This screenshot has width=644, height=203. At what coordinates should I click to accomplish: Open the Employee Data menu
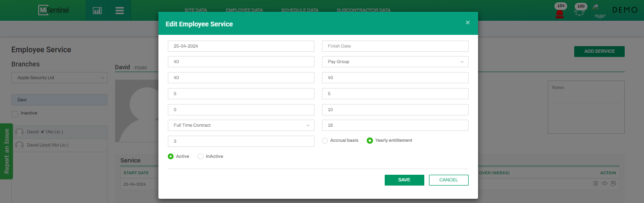click(244, 10)
